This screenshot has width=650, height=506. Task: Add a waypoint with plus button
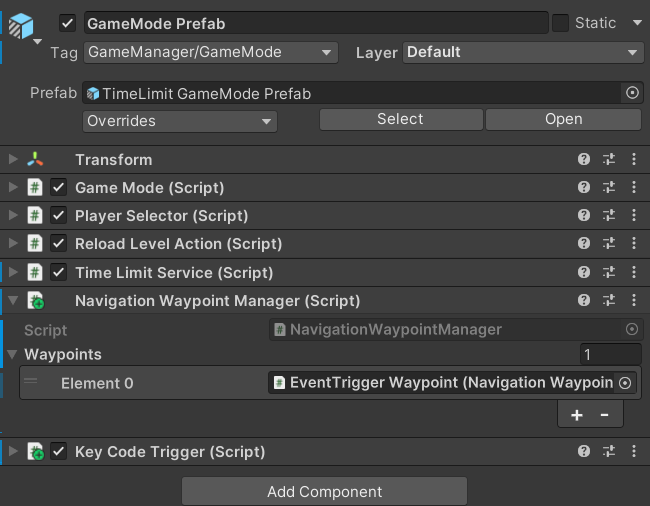[577, 415]
